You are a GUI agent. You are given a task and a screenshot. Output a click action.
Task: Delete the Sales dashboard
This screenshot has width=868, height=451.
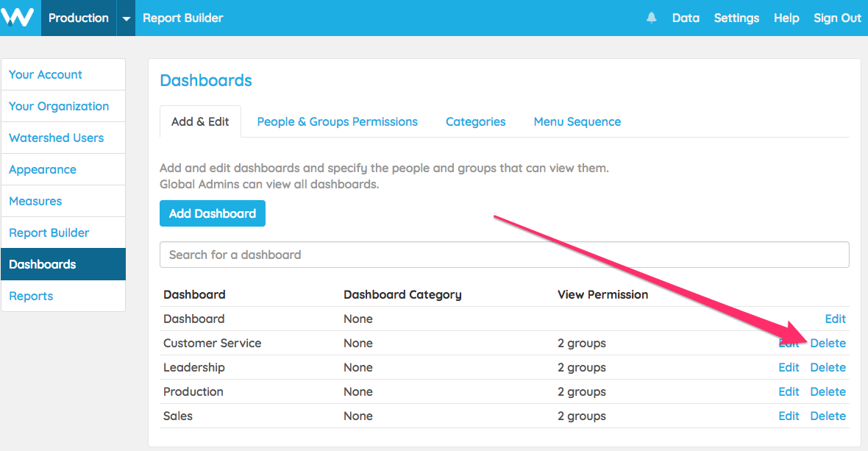828,416
